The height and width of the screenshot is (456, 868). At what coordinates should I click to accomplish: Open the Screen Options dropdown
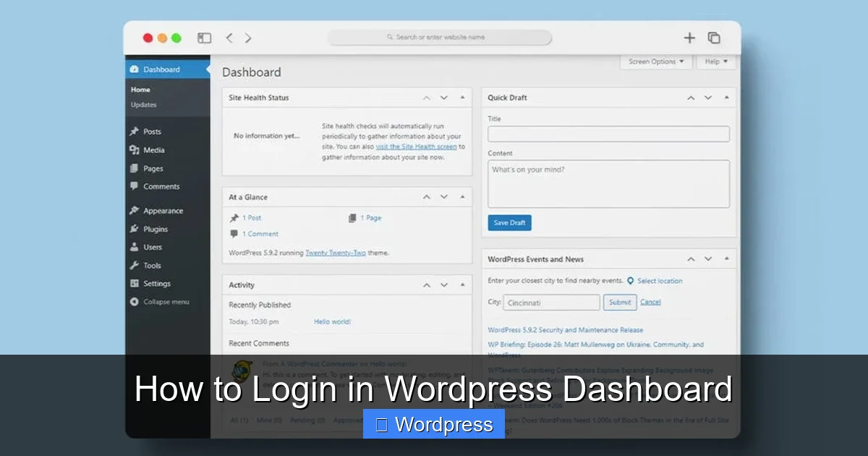656,62
